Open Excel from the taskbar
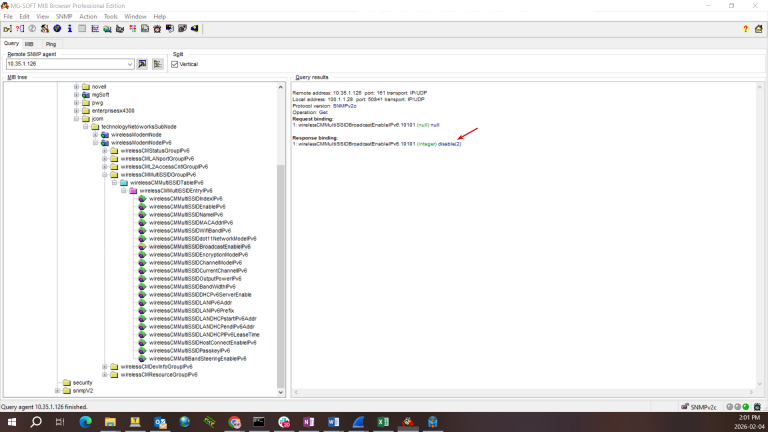 (x=383, y=422)
